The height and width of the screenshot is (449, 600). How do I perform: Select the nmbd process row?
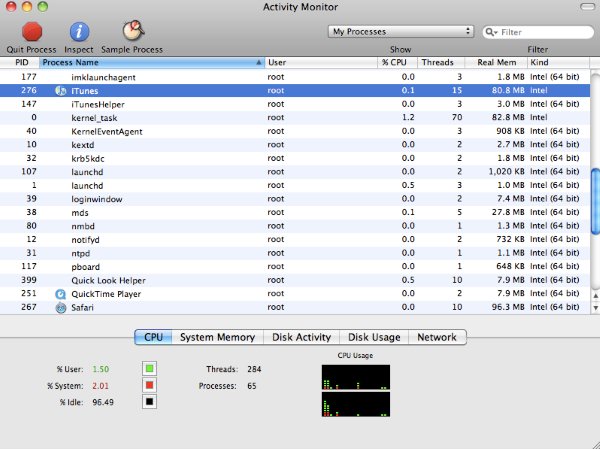295,226
